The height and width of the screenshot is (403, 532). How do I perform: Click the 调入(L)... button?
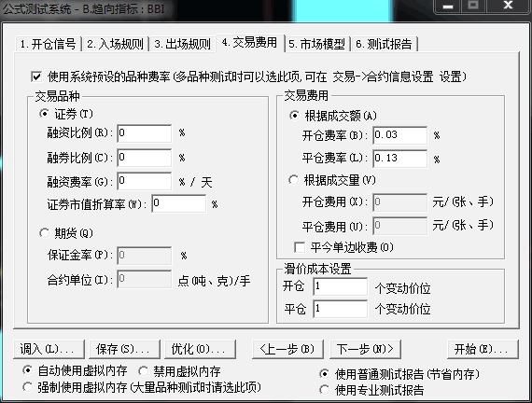[49, 349]
